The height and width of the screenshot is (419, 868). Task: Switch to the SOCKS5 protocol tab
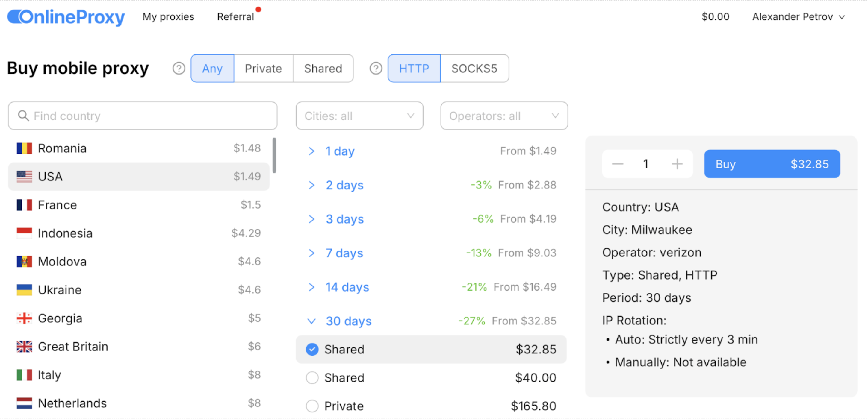pos(474,68)
